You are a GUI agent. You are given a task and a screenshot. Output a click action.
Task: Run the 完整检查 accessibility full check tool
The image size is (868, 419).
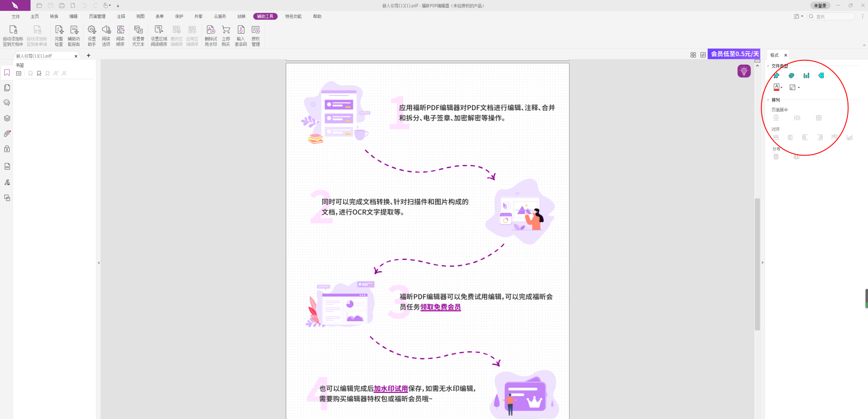tap(59, 35)
